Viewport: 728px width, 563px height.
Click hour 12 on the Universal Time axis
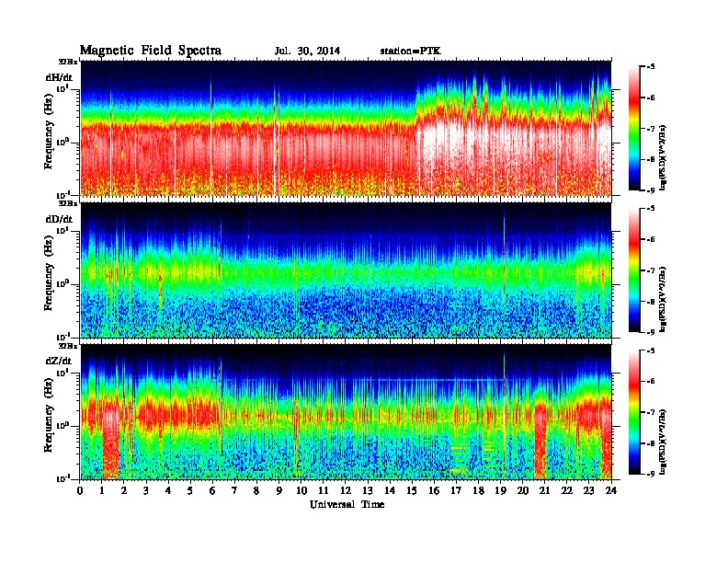pos(346,491)
